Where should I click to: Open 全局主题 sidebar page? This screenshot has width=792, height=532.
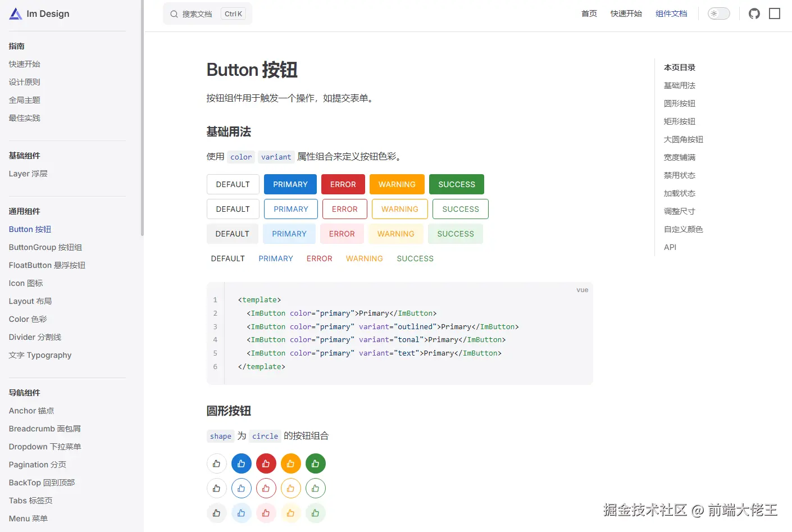click(x=25, y=100)
